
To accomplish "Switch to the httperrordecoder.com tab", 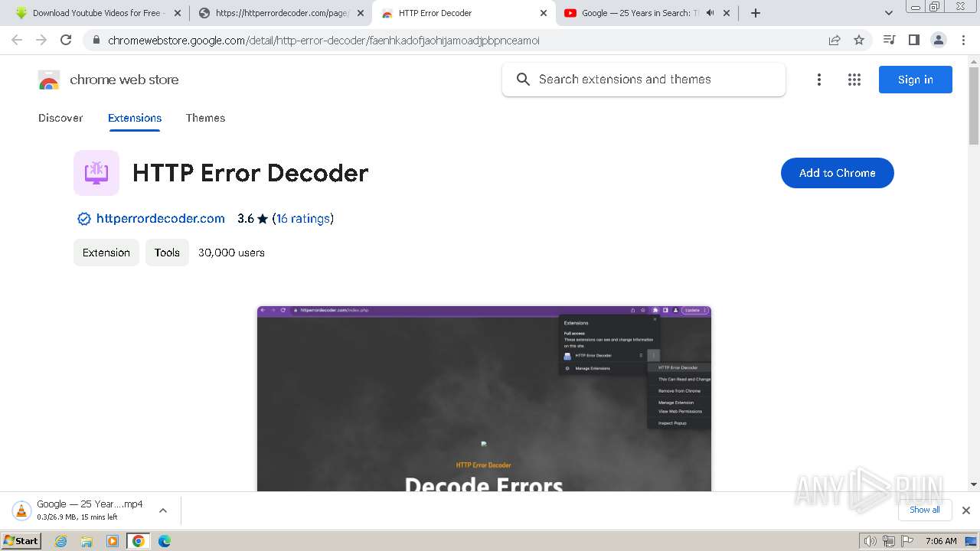I will 281,13.
